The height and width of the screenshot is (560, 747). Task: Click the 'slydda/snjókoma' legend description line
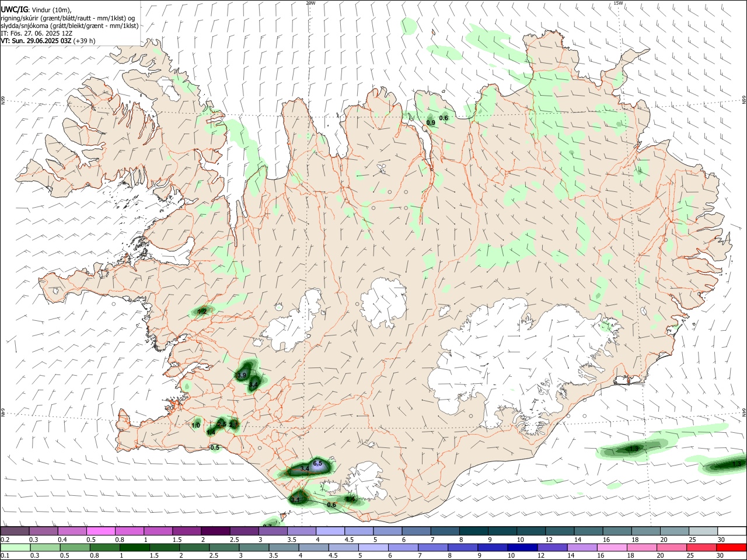pos(69,26)
